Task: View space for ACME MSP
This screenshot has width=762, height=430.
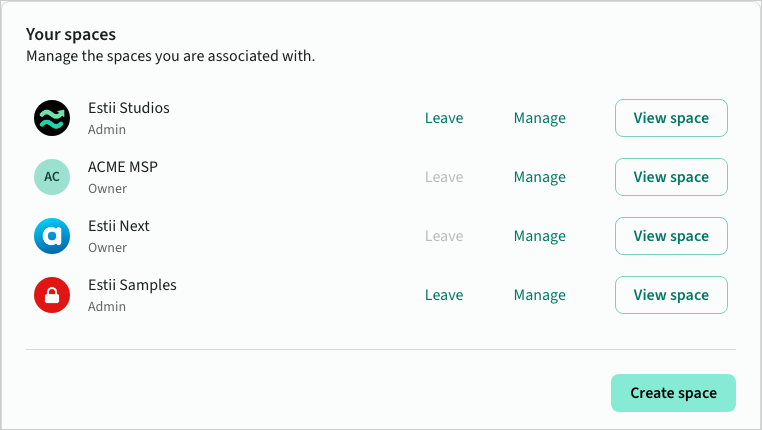Action: (671, 177)
